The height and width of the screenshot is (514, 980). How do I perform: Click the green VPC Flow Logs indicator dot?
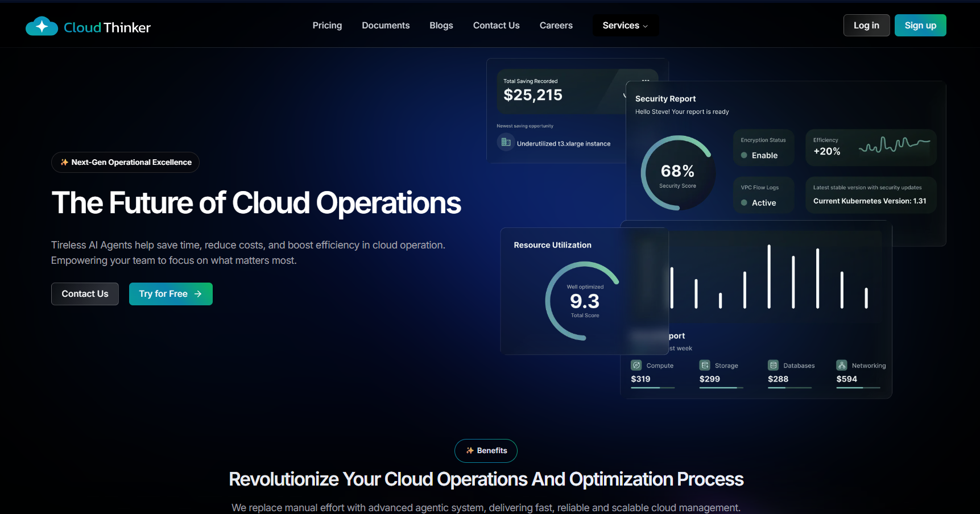click(744, 202)
